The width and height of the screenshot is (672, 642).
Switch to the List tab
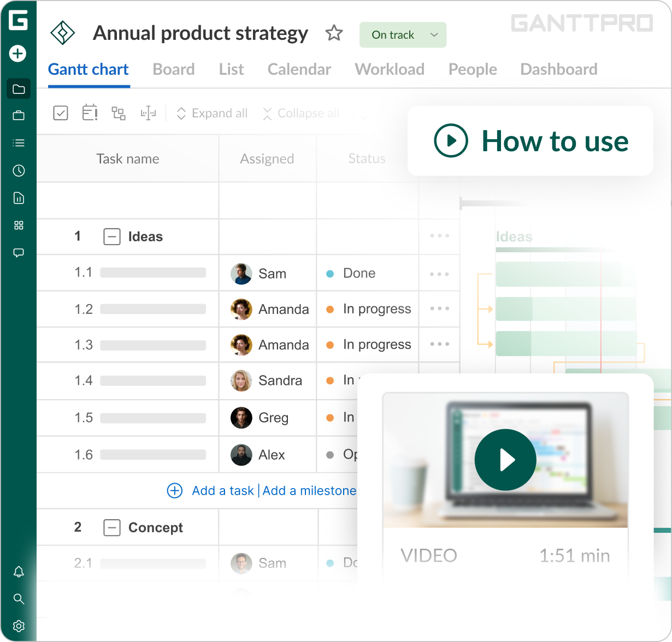tap(231, 69)
